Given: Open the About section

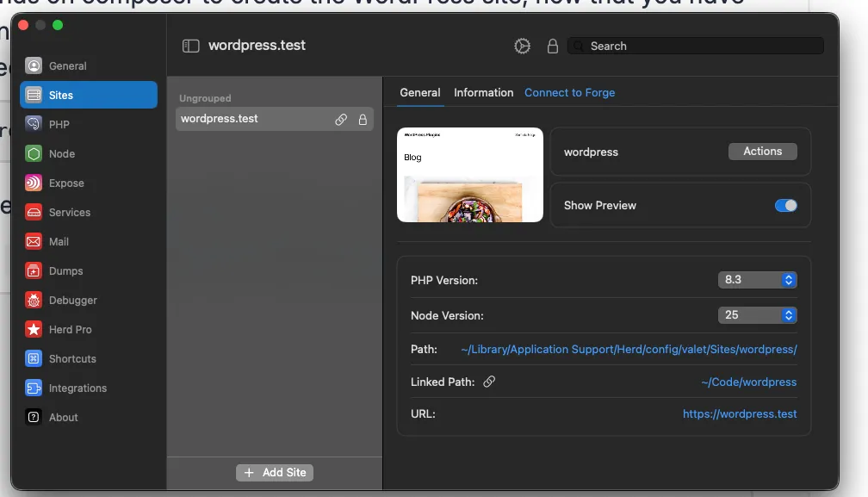Looking at the screenshot, I should click(89, 417).
